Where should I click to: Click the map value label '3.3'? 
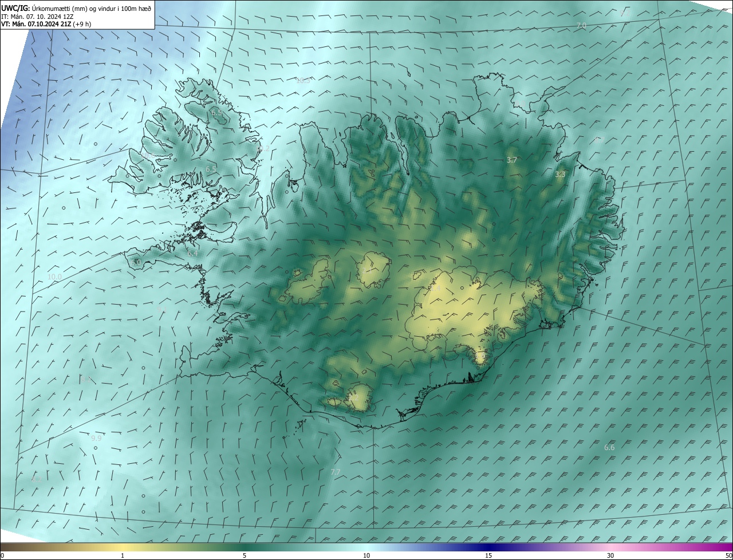560,174
